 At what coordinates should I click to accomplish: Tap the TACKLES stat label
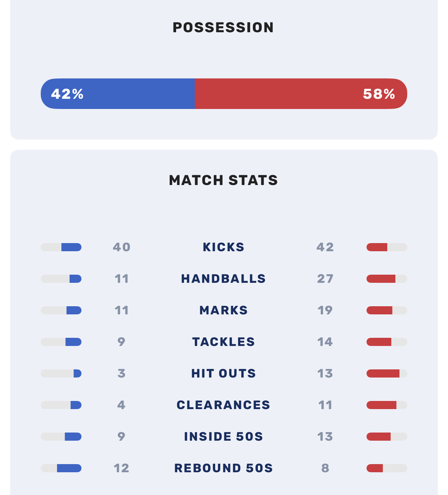223,342
